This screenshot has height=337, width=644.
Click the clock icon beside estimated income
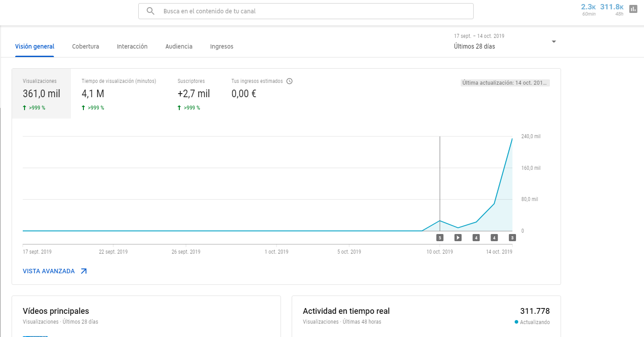pyautogui.click(x=289, y=81)
